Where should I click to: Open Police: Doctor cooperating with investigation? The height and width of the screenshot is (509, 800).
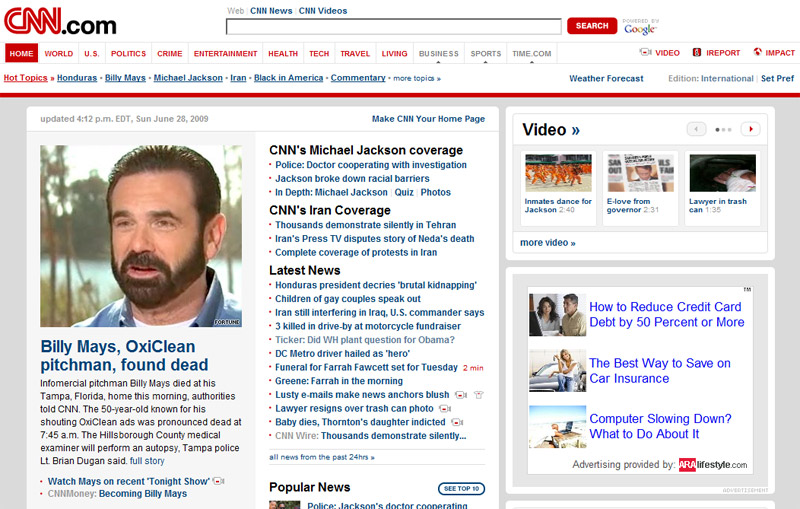click(371, 165)
